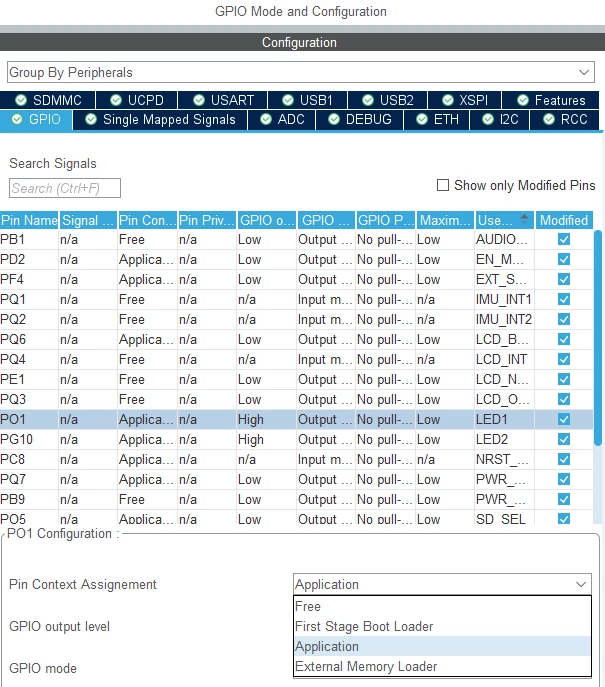Select the PB9 pin name cell

coord(29,499)
